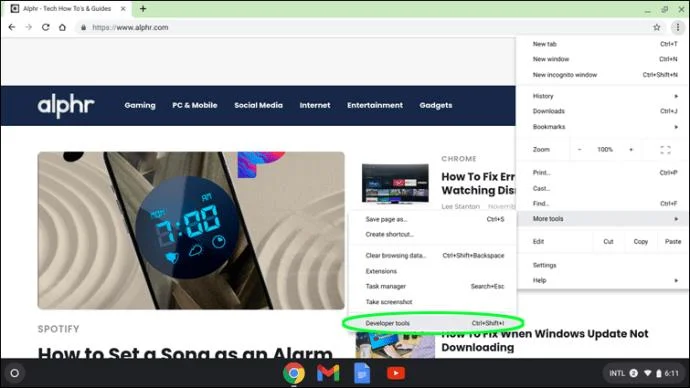Open the Internet navigation link
This screenshot has width=690, height=388.
pyautogui.click(x=315, y=105)
